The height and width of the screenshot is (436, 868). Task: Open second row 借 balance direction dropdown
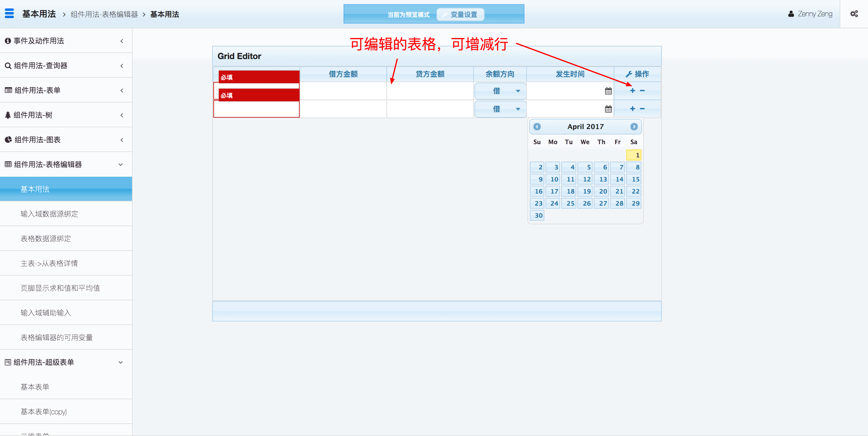[500, 109]
